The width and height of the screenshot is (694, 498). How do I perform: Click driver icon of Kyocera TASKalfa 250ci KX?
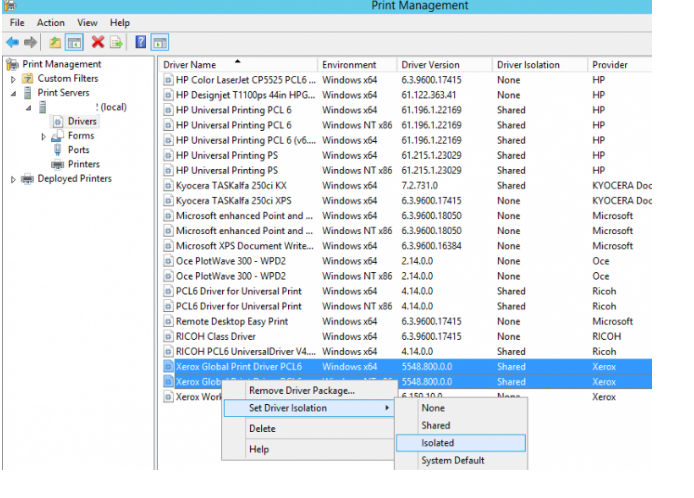pyautogui.click(x=168, y=185)
